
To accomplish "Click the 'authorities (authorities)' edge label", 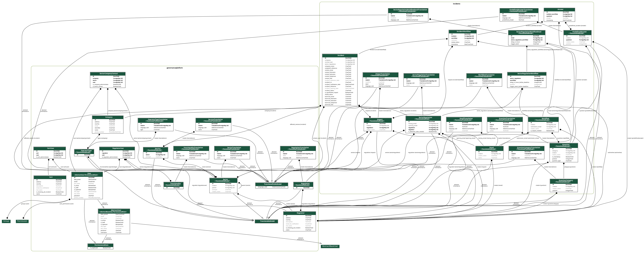I will (615, 152).
